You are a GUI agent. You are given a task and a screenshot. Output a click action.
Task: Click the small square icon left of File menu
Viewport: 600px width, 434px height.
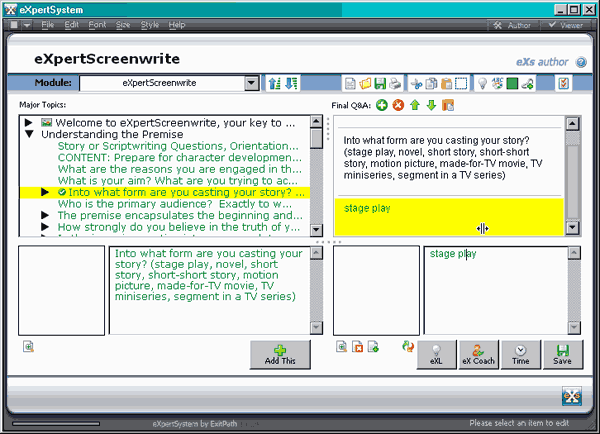(x=14, y=25)
